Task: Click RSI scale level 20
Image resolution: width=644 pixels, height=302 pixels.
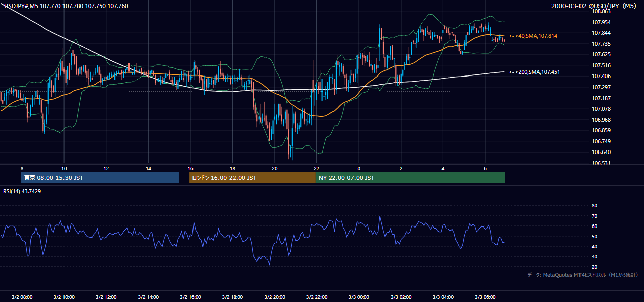Action: [x=594, y=267]
